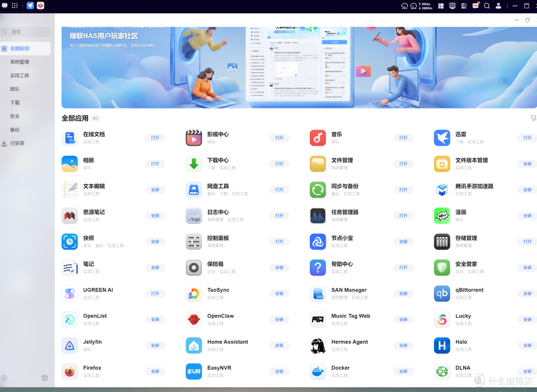Click 打开 button for 影视中心
The image size is (537, 392).
point(279,138)
